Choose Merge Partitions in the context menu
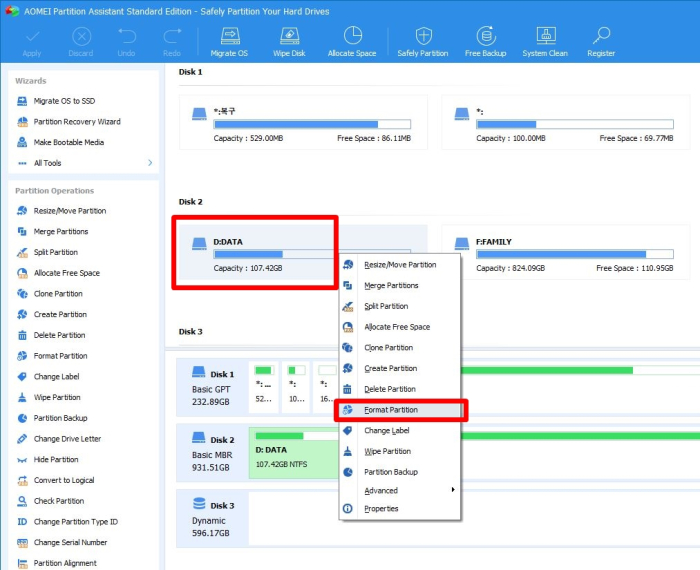700x570 pixels. (400, 285)
